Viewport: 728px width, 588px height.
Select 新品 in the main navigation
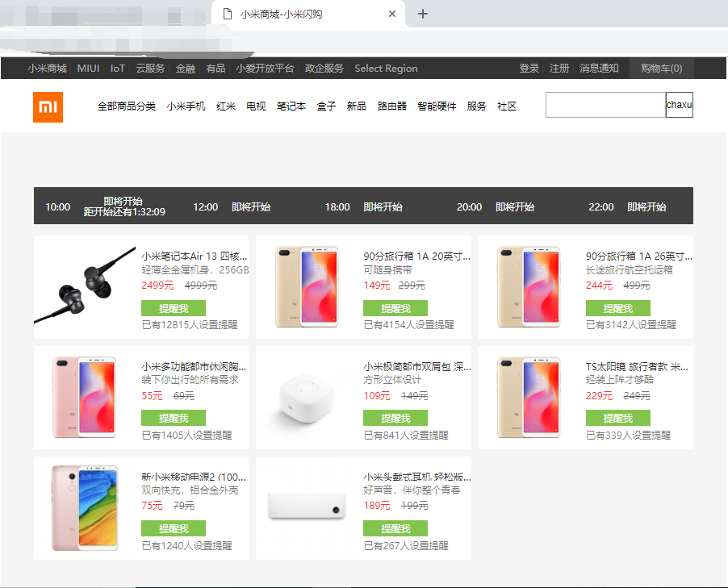[356, 106]
